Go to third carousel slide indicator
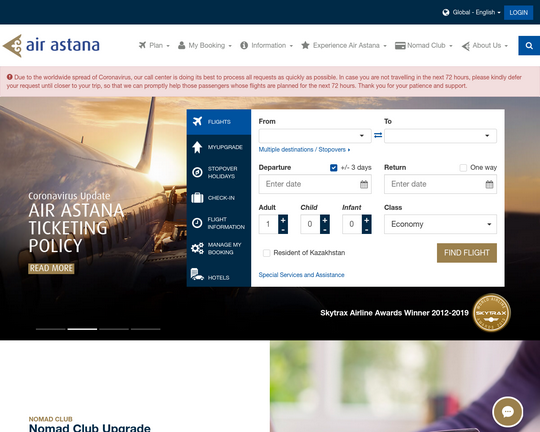540x432 pixels. coord(114,329)
